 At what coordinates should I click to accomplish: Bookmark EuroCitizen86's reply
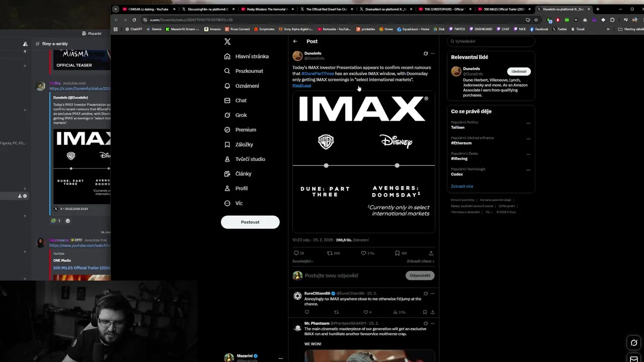click(425, 312)
